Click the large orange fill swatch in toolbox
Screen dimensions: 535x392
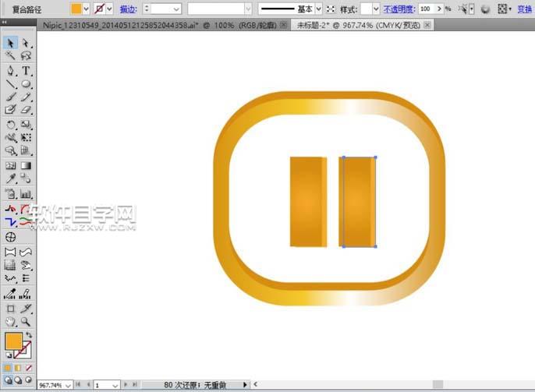pyautogui.click(x=14, y=341)
